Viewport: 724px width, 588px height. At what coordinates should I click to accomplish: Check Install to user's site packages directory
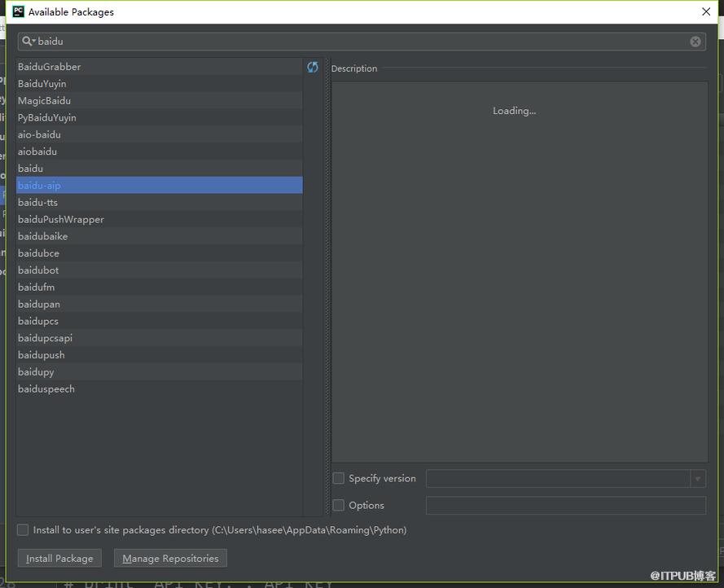tap(23, 530)
